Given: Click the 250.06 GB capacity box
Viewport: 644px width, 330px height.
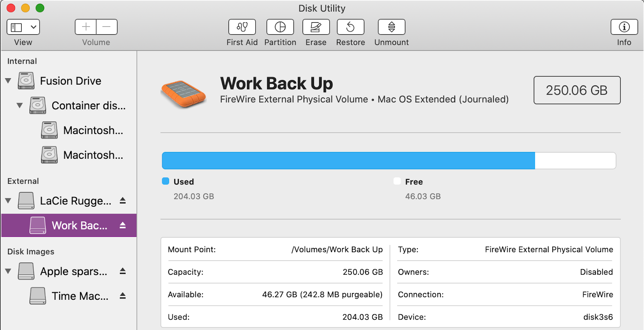Looking at the screenshot, I should click(577, 90).
